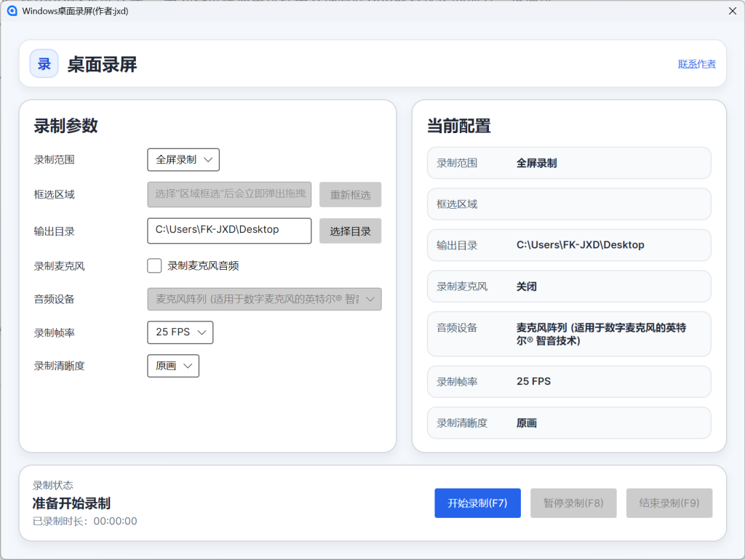
Task: Click the 当前配置 panel heading
Action: coord(458,126)
